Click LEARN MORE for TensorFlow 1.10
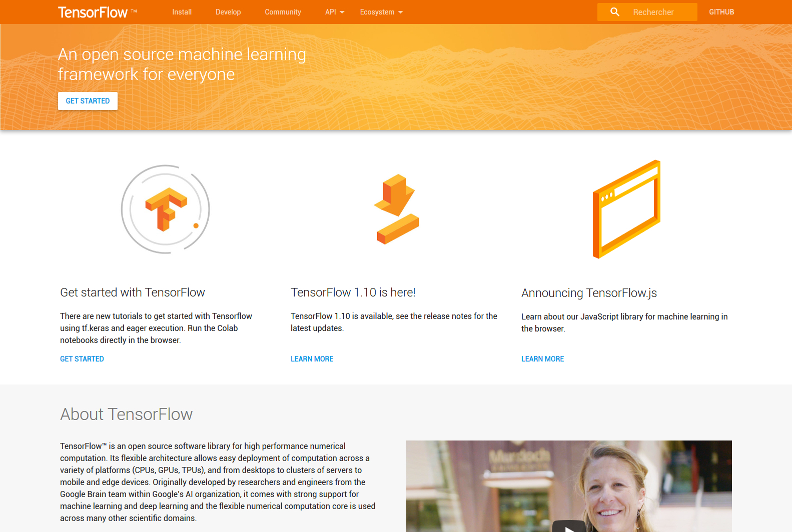This screenshot has height=532, width=792. click(312, 359)
